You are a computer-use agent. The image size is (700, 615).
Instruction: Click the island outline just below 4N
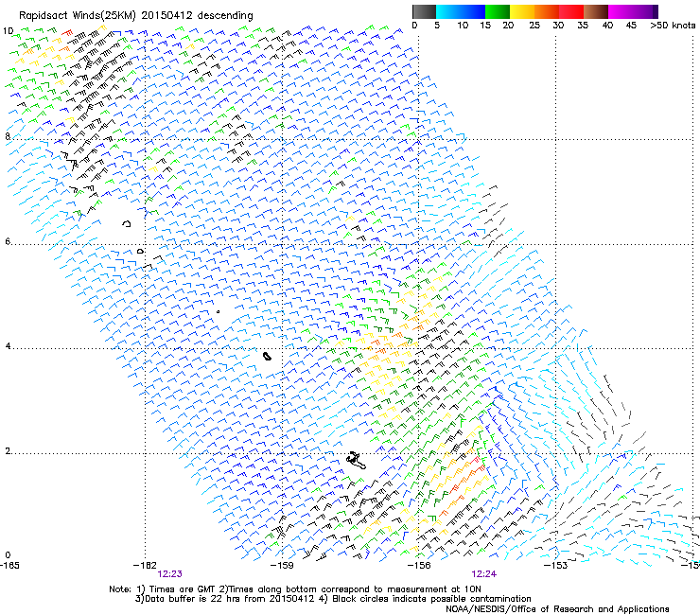tap(267, 357)
